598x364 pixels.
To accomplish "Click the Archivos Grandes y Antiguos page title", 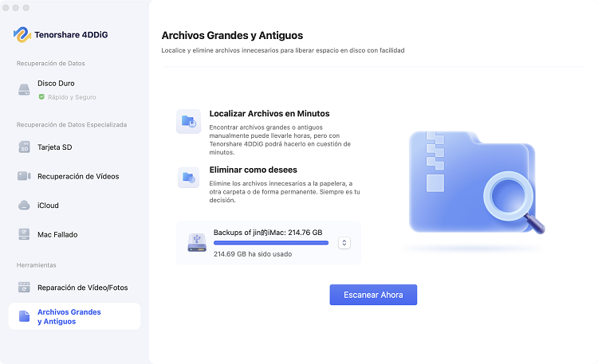I will (x=232, y=36).
